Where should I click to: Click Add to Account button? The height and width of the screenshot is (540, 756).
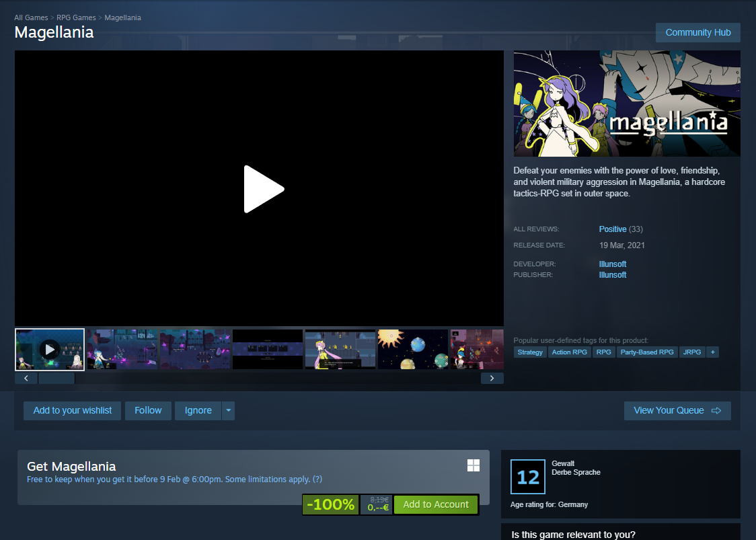[x=436, y=504]
